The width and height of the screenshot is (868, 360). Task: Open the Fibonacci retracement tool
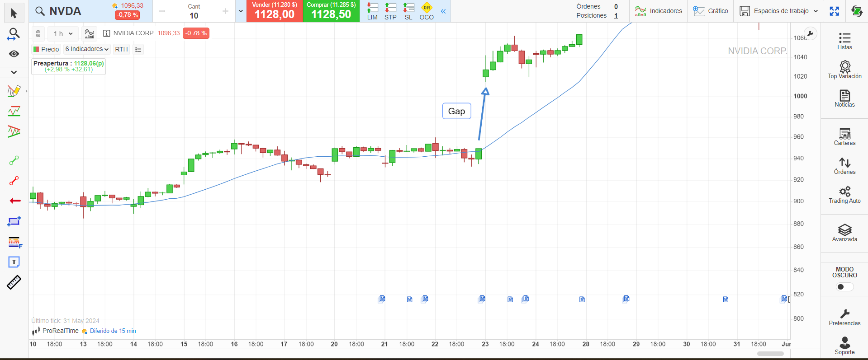[x=14, y=242]
